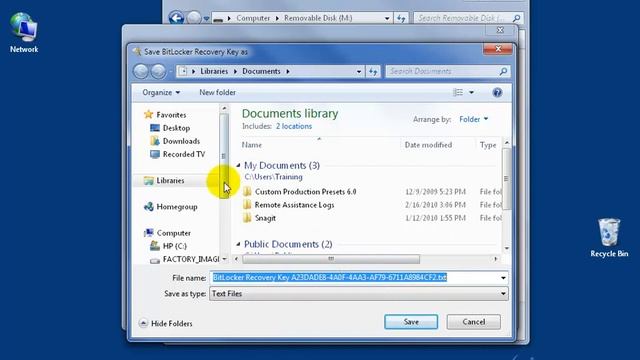
Task: Click the Custom Production Presets 6.0 folder icon
Action: 247,191
